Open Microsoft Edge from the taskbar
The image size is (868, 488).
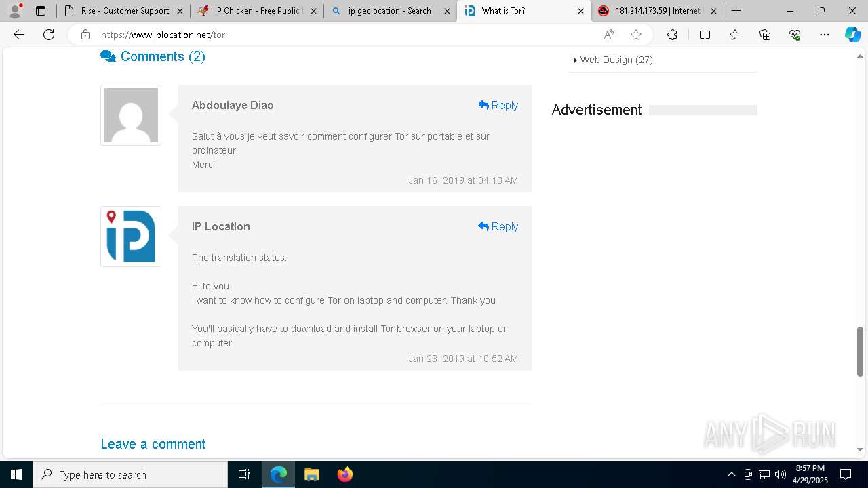[279, 474]
